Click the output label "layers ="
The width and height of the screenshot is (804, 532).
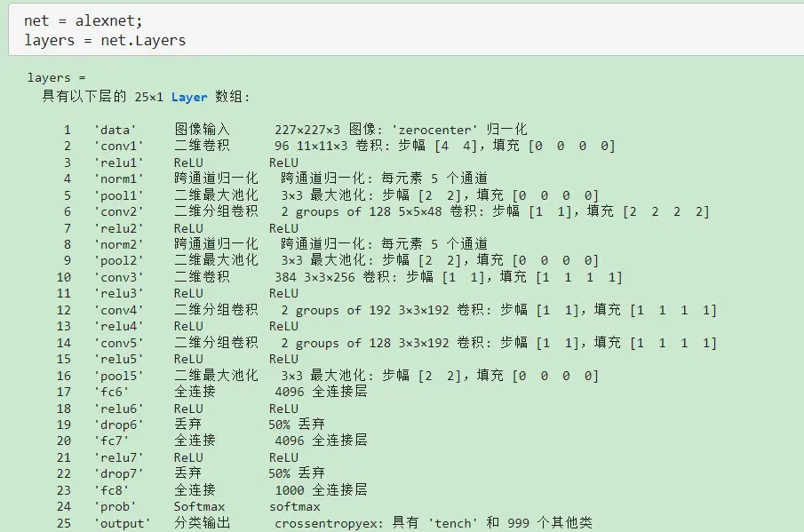click(x=56, y=77)
